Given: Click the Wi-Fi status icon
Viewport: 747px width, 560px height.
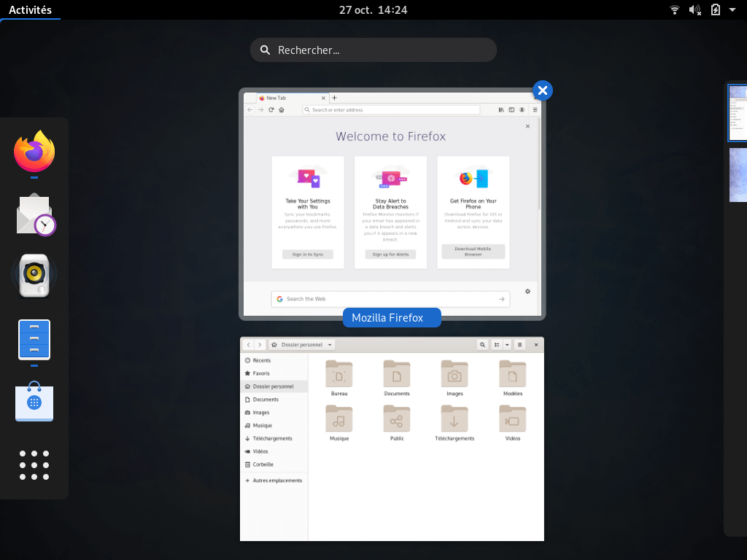Looking at the screenshot, I should pyautogui.click(x=675, y=9).
